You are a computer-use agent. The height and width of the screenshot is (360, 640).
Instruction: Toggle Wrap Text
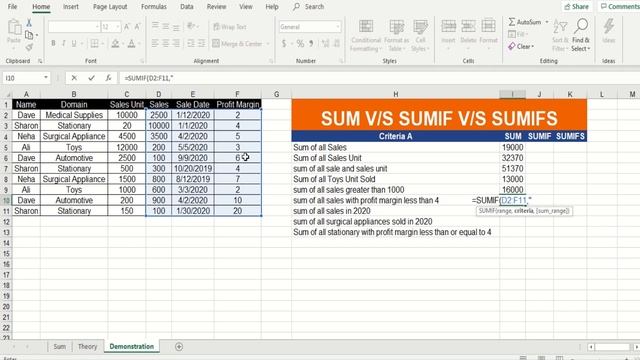(230, 27)
